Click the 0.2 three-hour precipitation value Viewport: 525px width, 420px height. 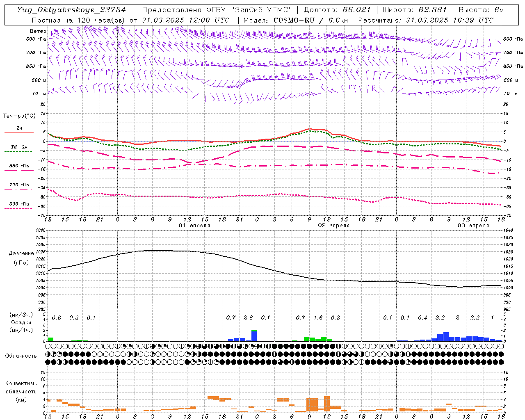(74, 318)
